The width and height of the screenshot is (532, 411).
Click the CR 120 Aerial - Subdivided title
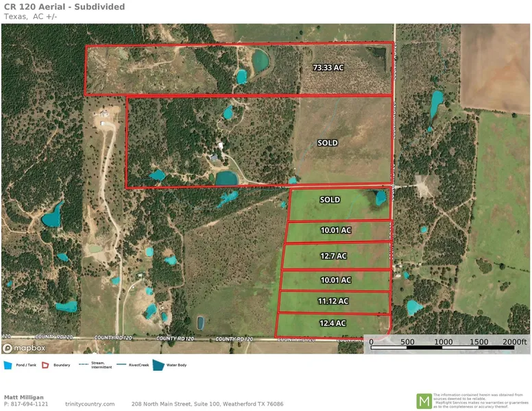tap(64, 7)
